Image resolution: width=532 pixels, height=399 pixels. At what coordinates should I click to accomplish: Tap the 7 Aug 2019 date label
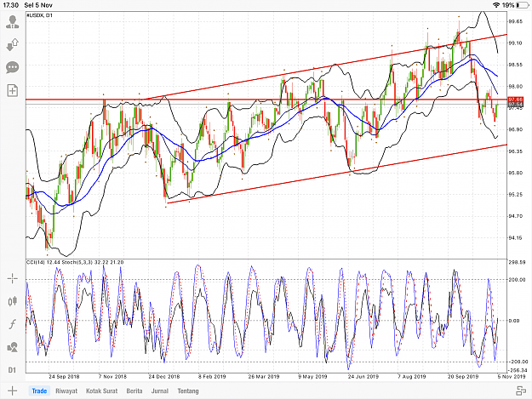point(412,377)
